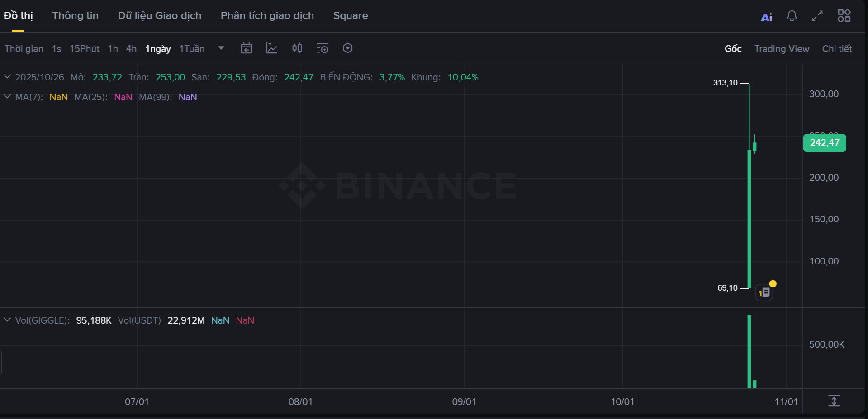This screenshot has height=419, width=868.
Task: Switch to the Thông tin tab
Action: click(75, 16)
